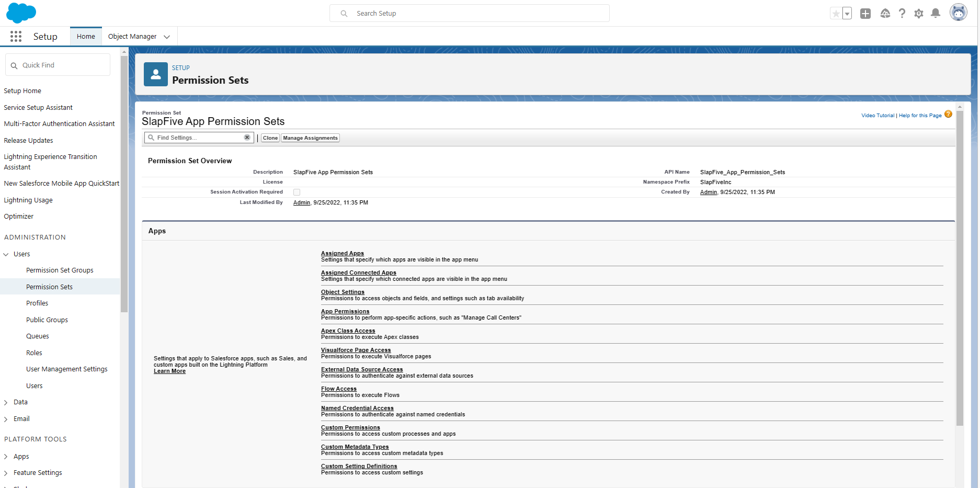Collapse the Users section in sidebar
This screenshot has width=980, height=488.
tap(6, 254)
